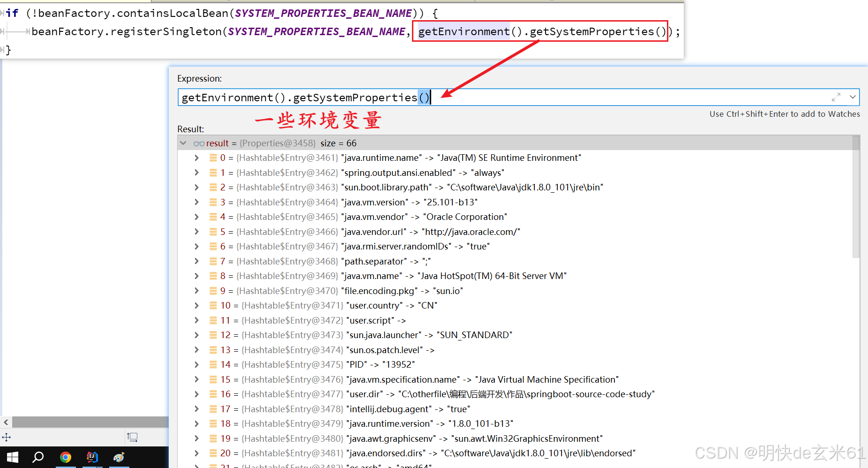The height and width of the screenshot is (468, 868).
Task: Click the result list vertical scrollbar
Action: 856,197
